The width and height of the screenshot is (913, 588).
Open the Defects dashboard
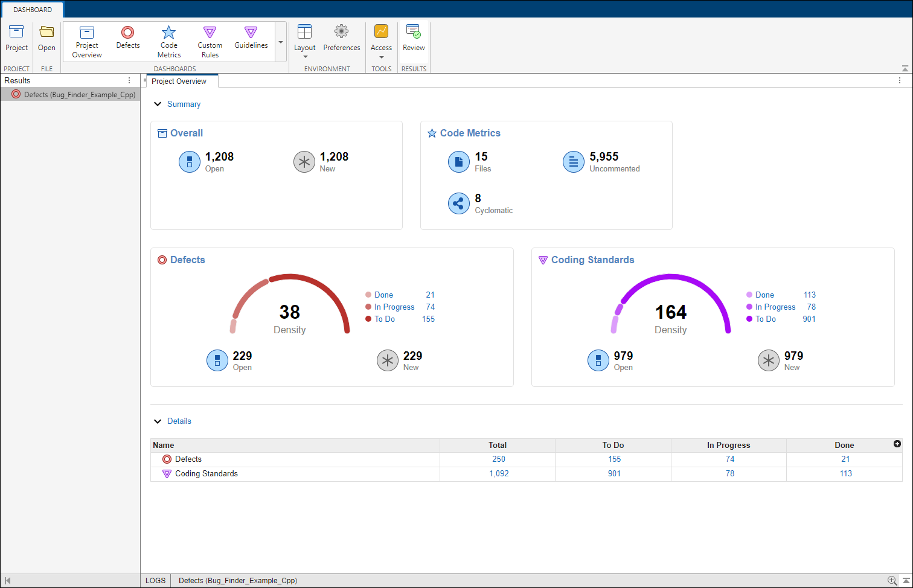128,33
